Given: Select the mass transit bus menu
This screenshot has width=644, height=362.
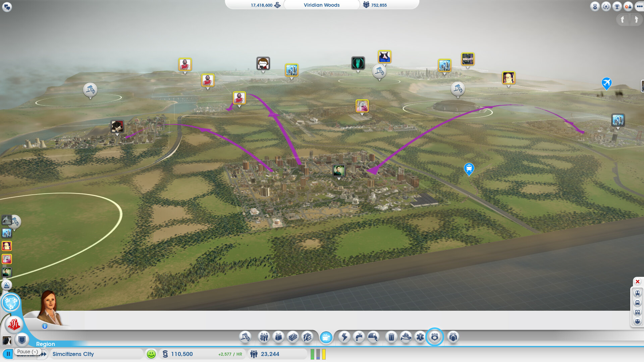Looking at the screenshot, I should 326,337.
